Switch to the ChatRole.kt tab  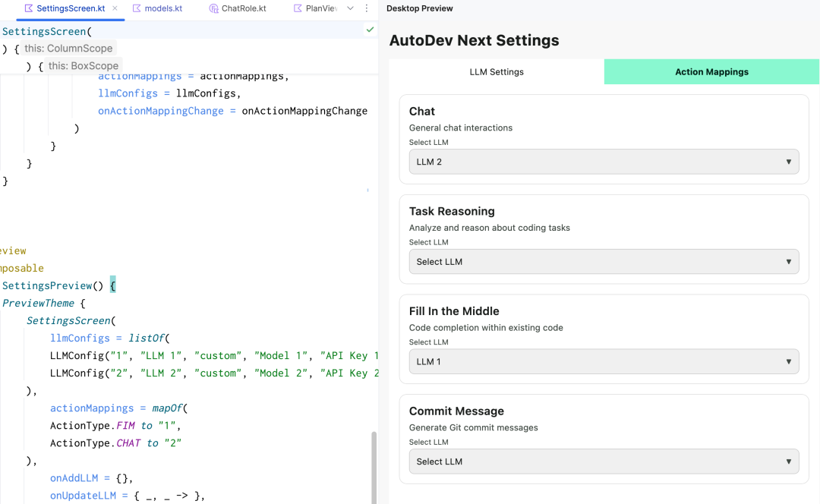pos(238,8)
